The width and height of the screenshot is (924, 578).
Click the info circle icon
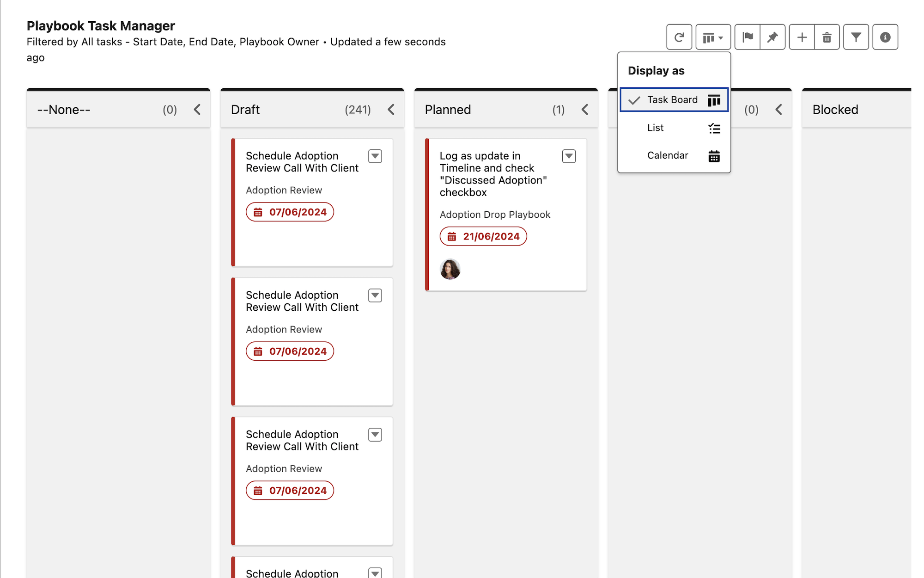885,37
